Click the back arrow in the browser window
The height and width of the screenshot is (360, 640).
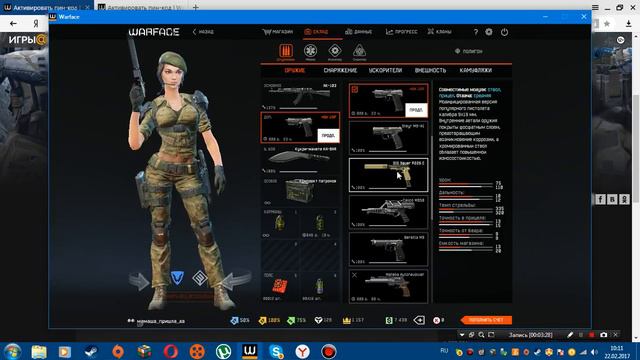point(13,24)
